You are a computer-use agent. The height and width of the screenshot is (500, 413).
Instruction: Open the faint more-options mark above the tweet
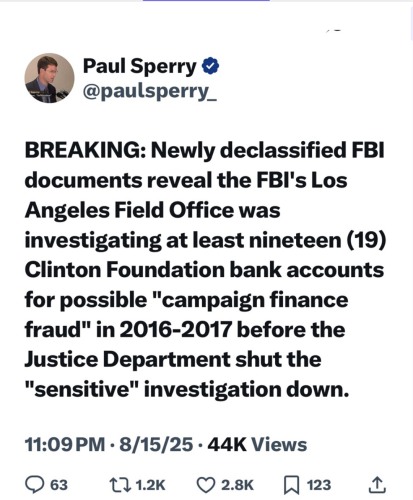tap(334, 31)
